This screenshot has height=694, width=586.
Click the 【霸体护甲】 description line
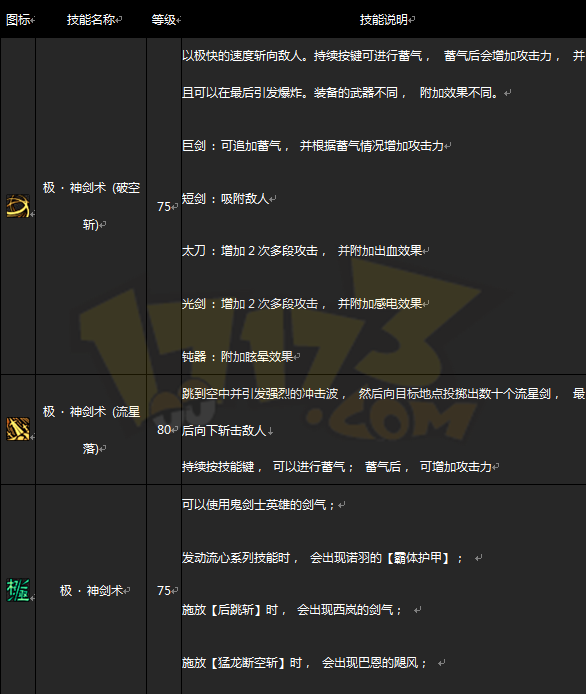click(x=323, y=558)
